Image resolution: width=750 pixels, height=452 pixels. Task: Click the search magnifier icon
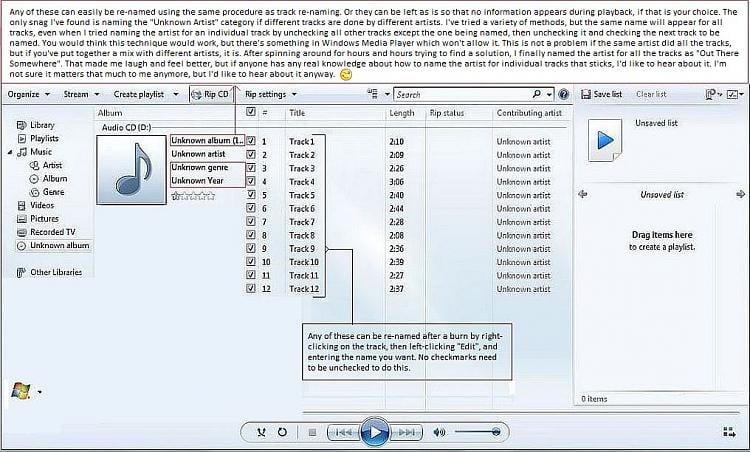[537, 94]
